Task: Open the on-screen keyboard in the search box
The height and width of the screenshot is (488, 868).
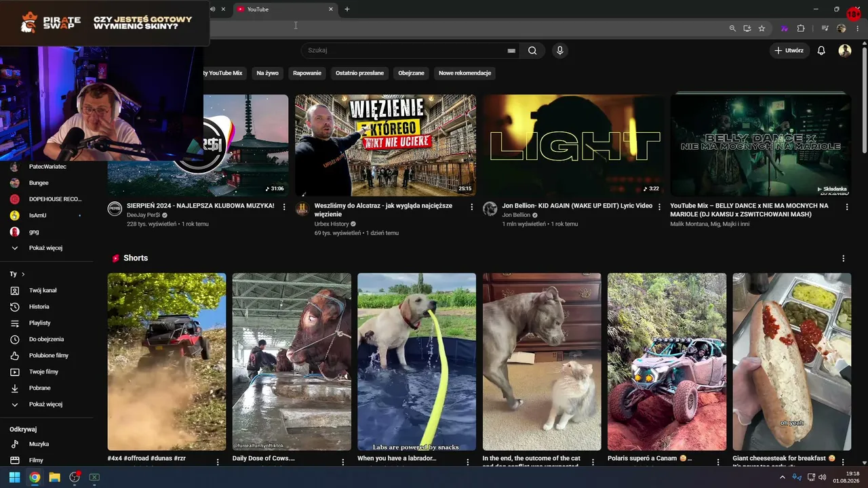Action: pyautogui.click(x=511, y=50)
